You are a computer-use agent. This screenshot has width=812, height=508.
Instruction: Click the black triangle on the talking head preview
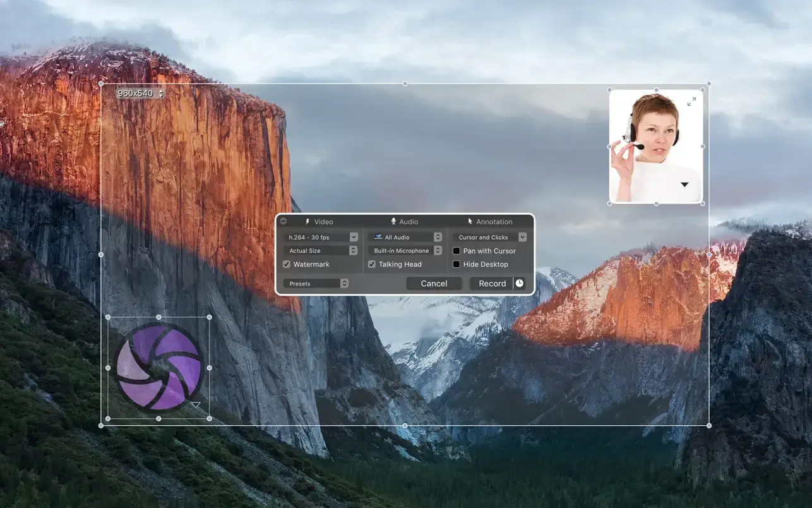[x=684, y=184]
